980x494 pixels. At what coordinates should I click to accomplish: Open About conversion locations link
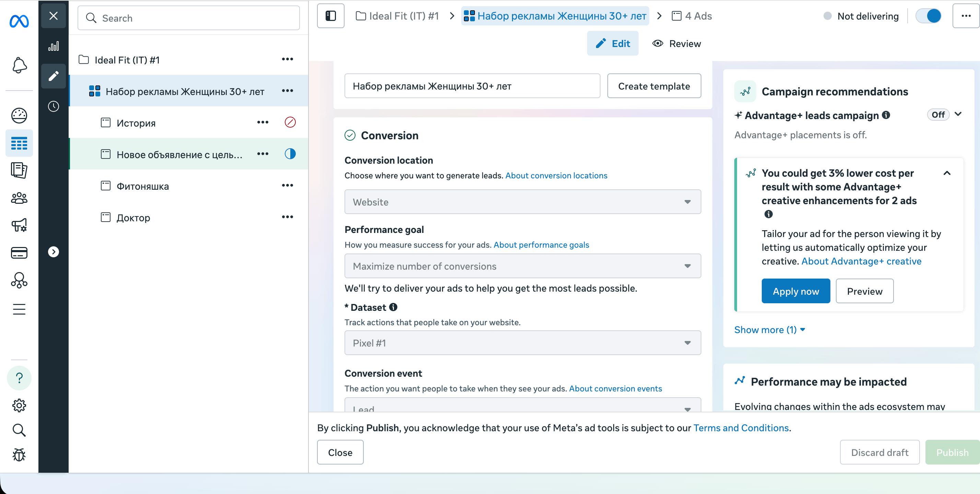556,176
